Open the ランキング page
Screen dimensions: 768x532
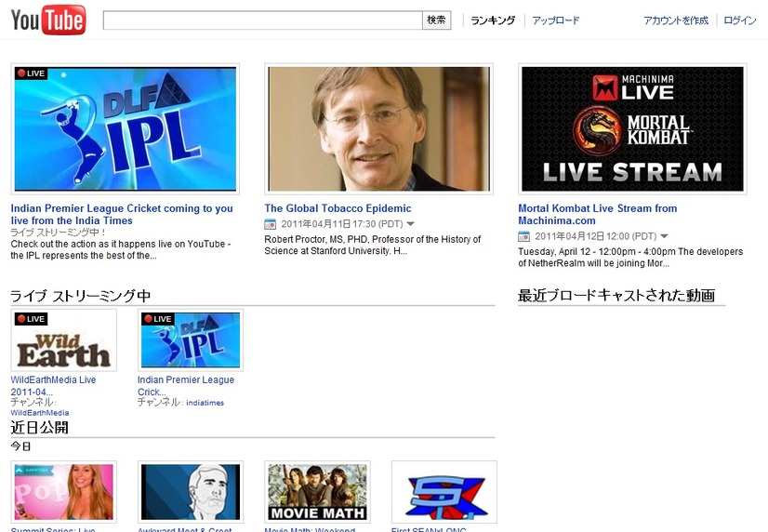coord(493,20)
